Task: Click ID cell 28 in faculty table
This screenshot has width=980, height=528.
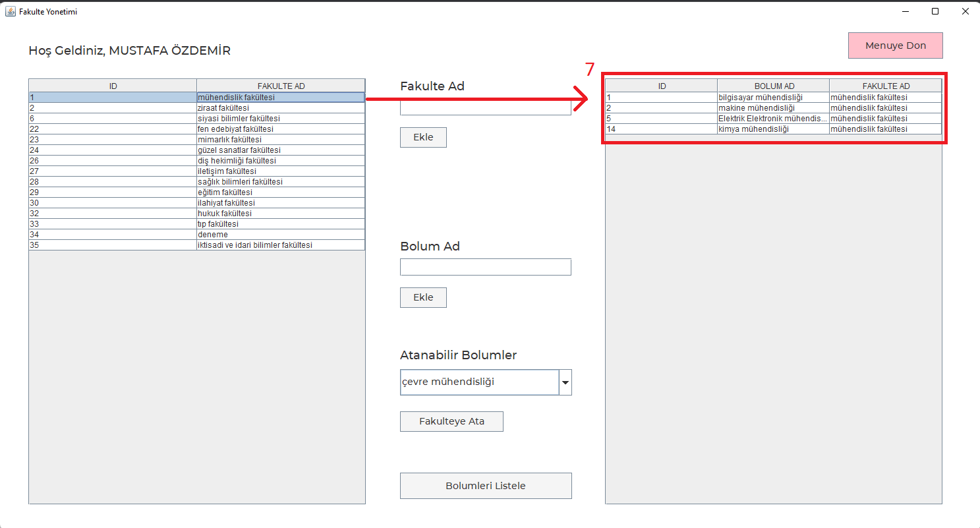Action: point(113,181)
